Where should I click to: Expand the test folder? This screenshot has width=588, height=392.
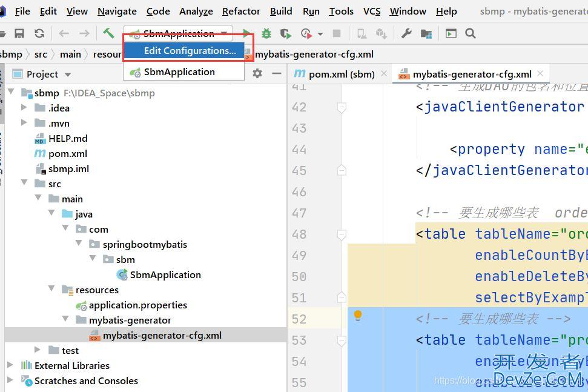pos(37,350)
